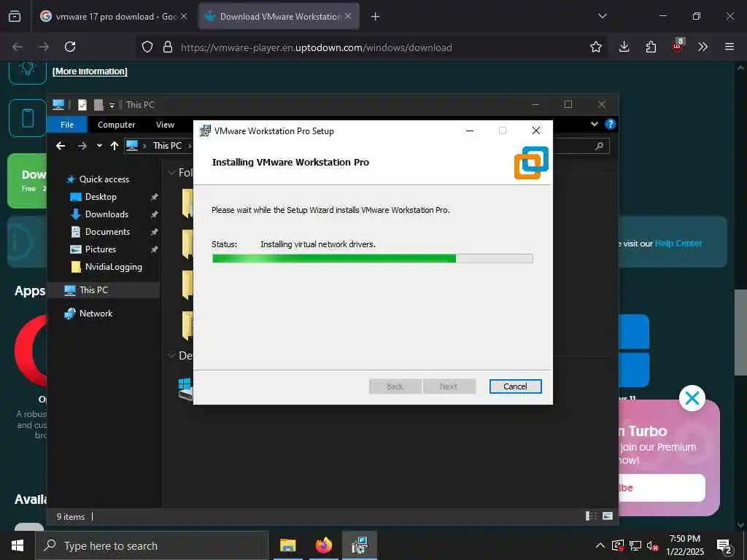The height and width of the screenshot is (560, 747).
Task: Go back in File Explorer
Action: tap(61, 146)
